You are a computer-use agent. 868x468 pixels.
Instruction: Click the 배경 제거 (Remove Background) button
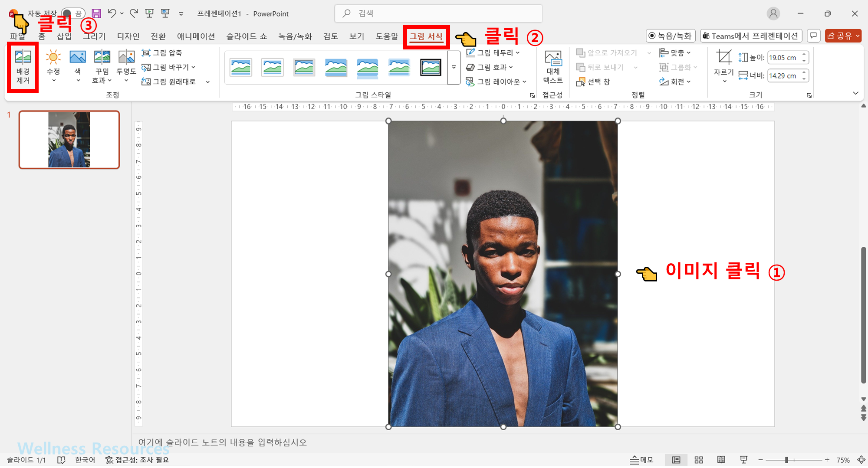pyautogui.click(x=23, y=67)
